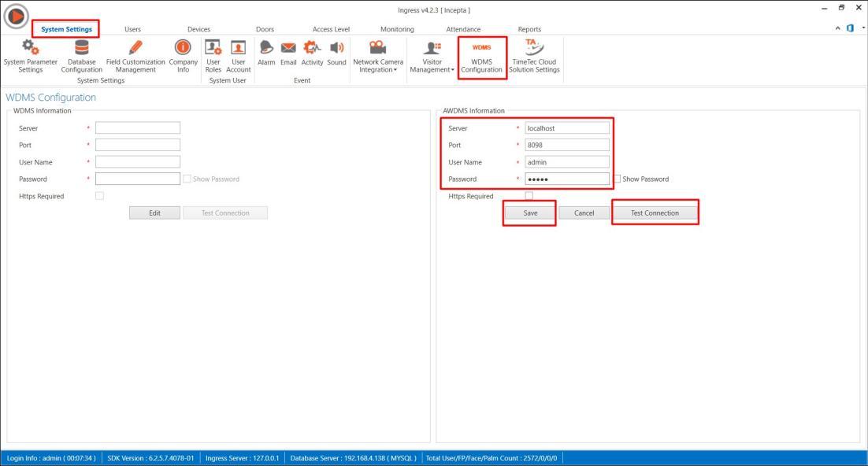
Task: Switch to Users tab
Action: point(132,29)
